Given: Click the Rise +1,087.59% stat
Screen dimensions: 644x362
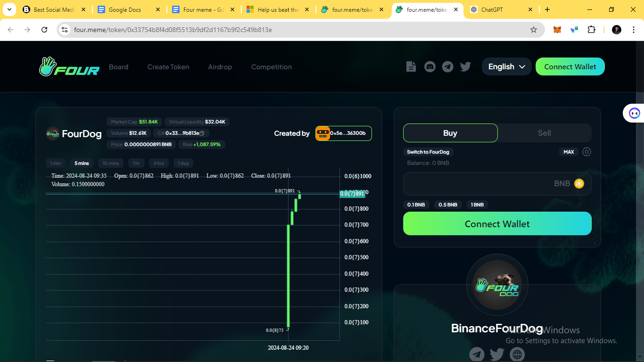Looking at the screenshot, I should tap(202, 144).
